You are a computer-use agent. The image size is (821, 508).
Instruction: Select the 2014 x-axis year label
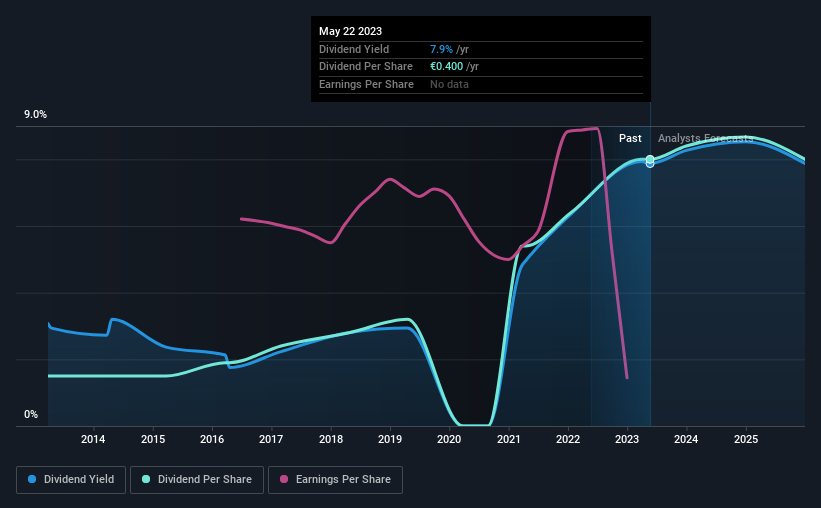(93, 439)
